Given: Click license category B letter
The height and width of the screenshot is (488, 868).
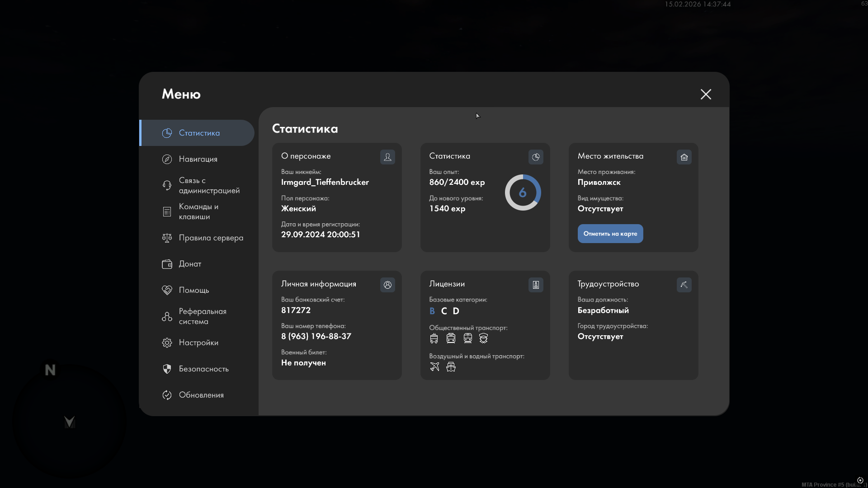Looking at the screenshot, I should [432, 311].
